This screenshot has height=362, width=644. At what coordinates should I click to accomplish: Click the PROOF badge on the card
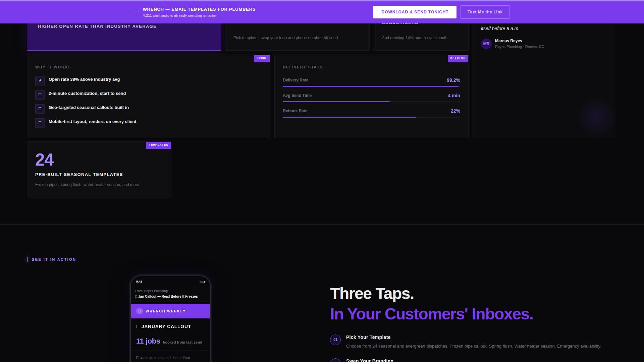[x=262, y=58]
